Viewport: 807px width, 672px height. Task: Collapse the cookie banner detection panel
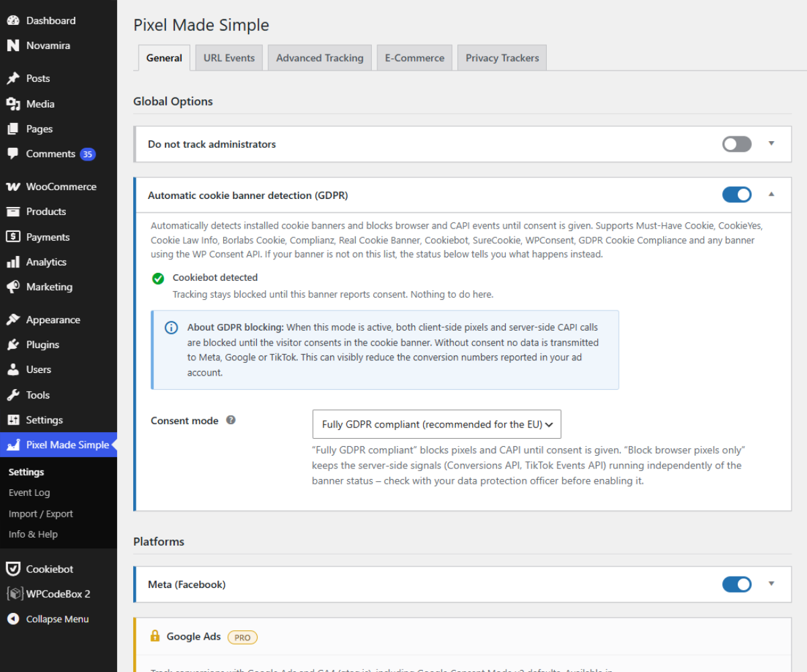pos(771,194)
